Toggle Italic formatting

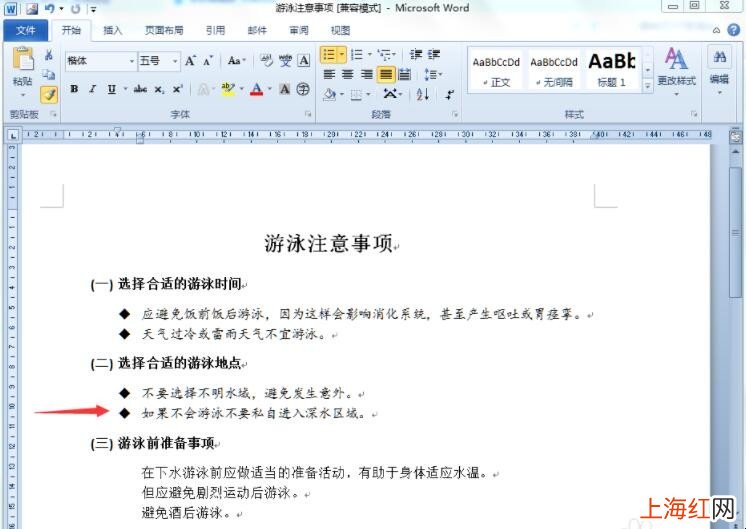point(93,89)
